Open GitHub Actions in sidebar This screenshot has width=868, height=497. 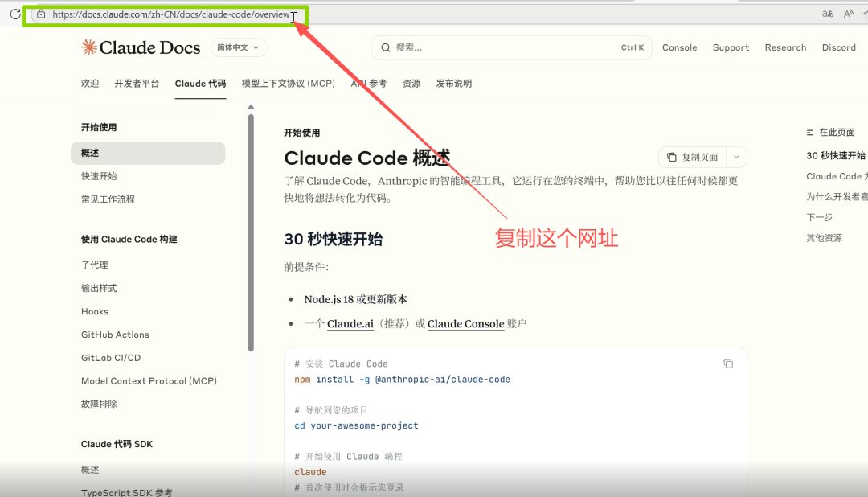[x=115, y=335]
